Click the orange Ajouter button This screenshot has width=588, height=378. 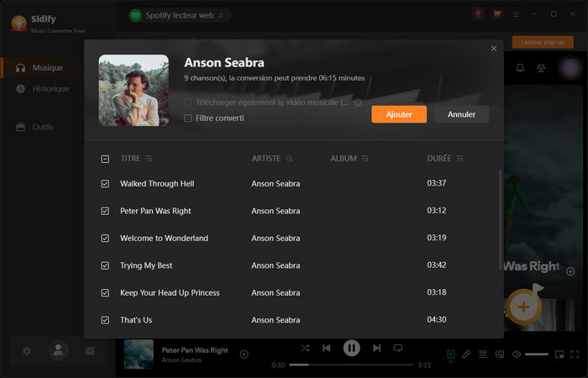click(x=399, y=114)
